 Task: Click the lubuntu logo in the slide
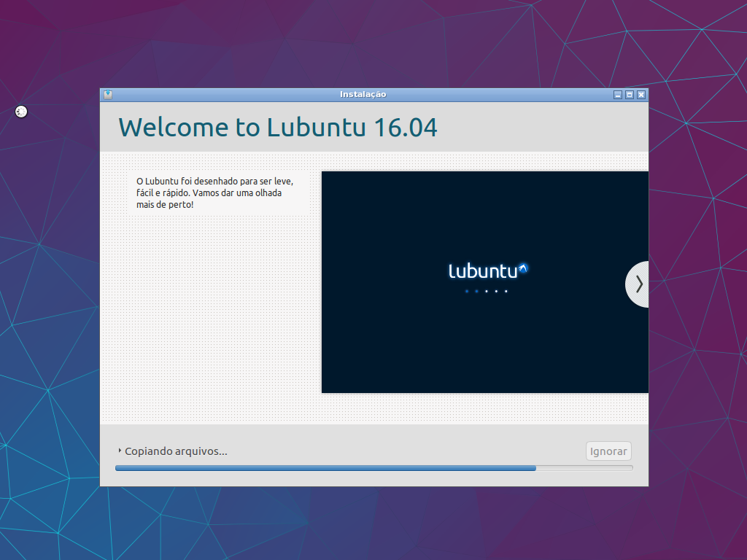coord(488,271)
